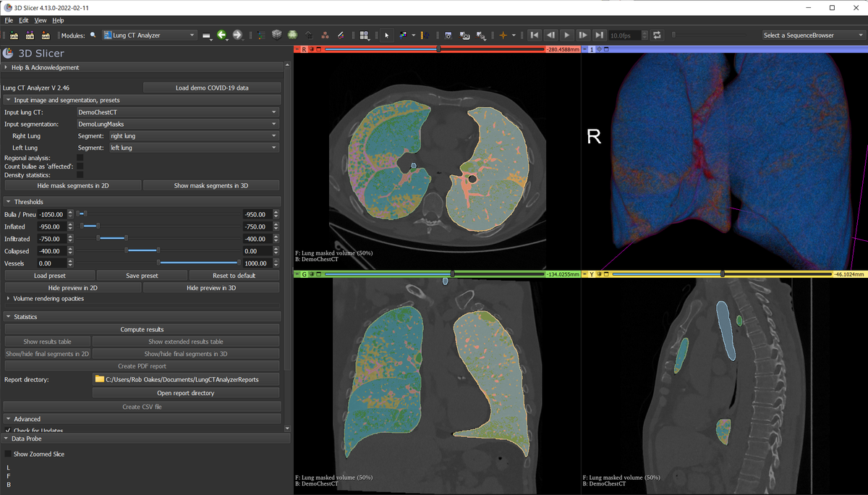Open the Input lung CT dropdown
The height and width of the screenshot is (495, 868).
point(176,112)
